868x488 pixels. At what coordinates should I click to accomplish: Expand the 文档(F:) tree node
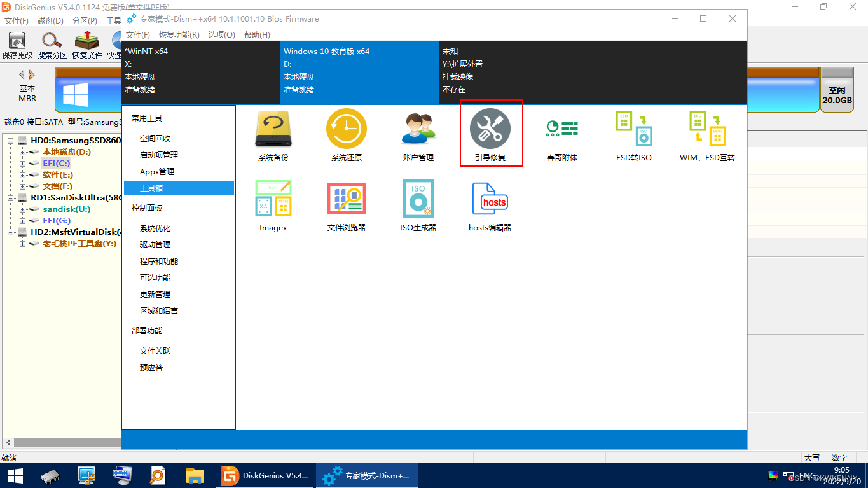point(22,186)
